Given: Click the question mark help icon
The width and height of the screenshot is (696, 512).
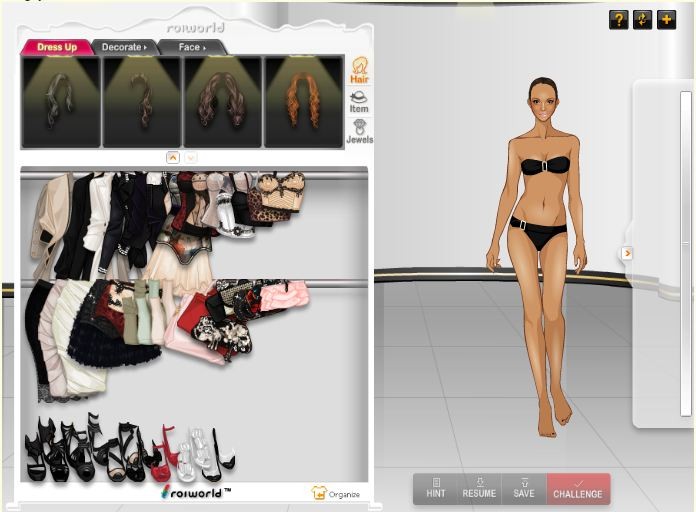Looking at the screenshot, I should tap(618, 19).
